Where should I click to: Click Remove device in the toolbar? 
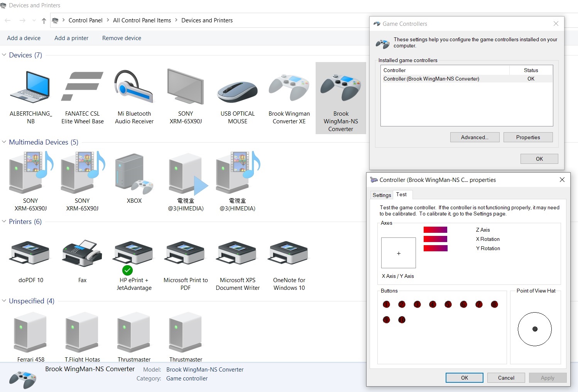[122, 38]
